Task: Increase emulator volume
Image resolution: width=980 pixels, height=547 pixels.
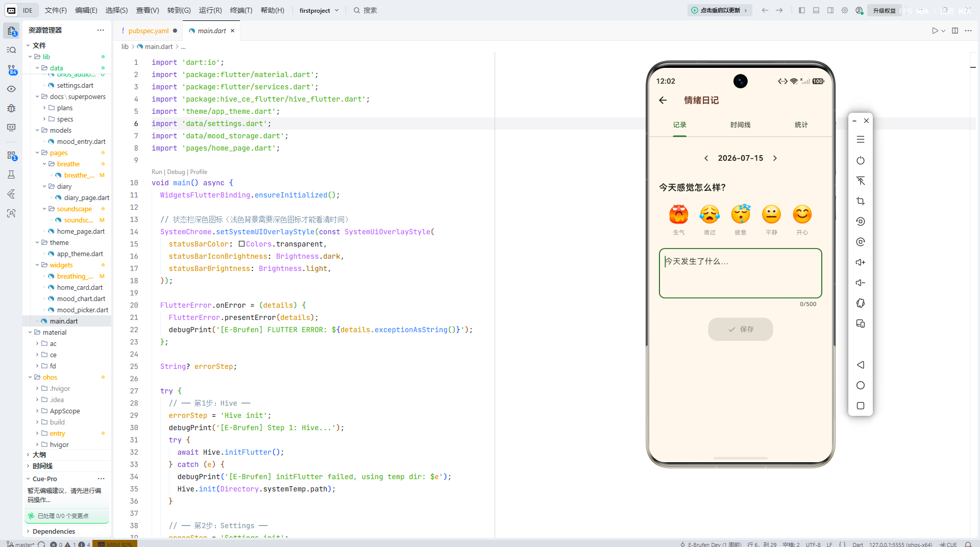Action: tap(861, 262)
